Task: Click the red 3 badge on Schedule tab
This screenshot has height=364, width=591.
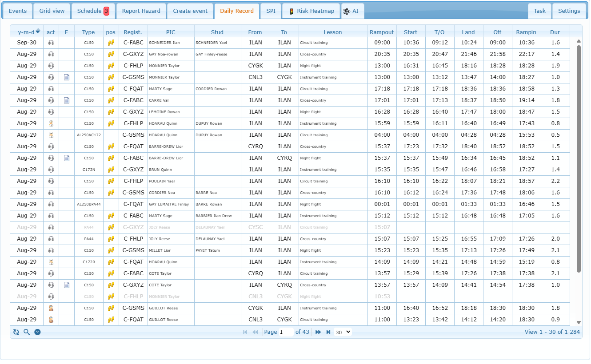Action: [107, 11]
